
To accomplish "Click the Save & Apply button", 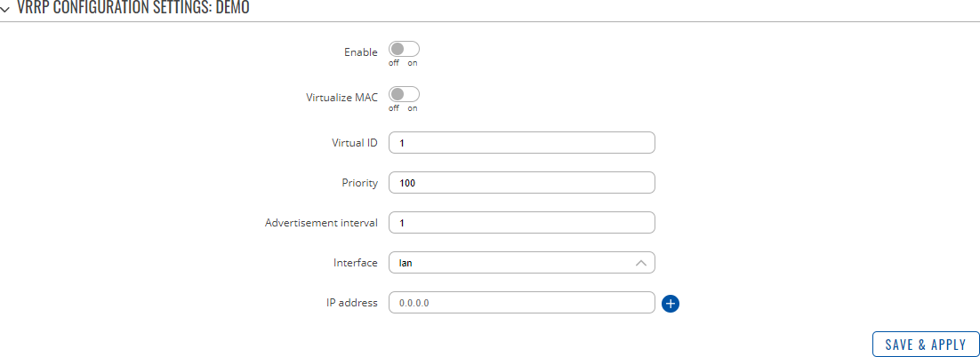I will pos(926,344).
